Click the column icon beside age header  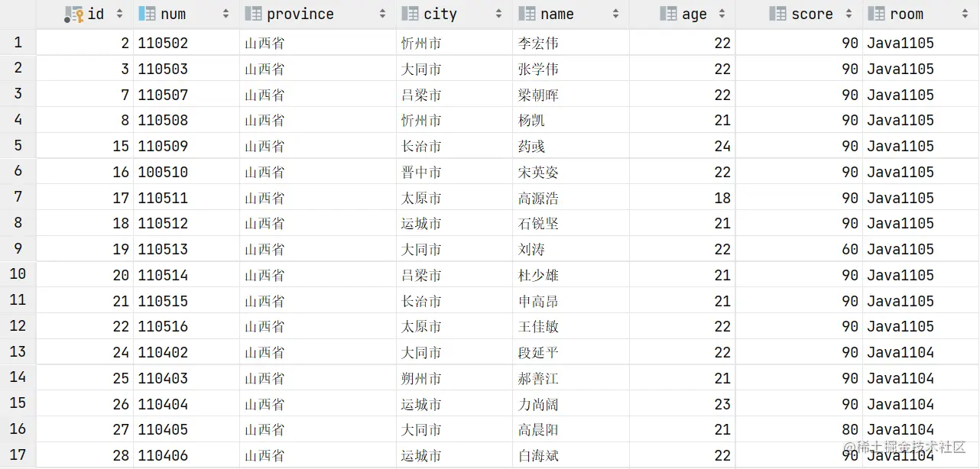pos(669,14)
